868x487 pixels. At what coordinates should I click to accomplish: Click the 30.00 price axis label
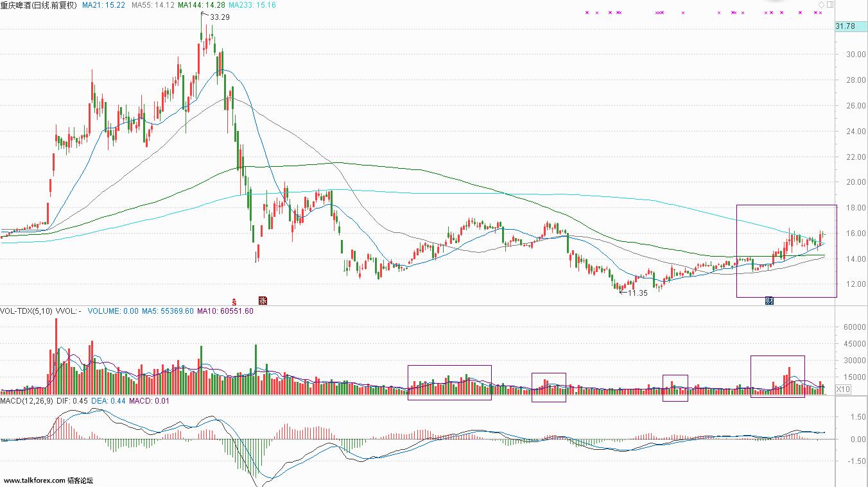855,55
